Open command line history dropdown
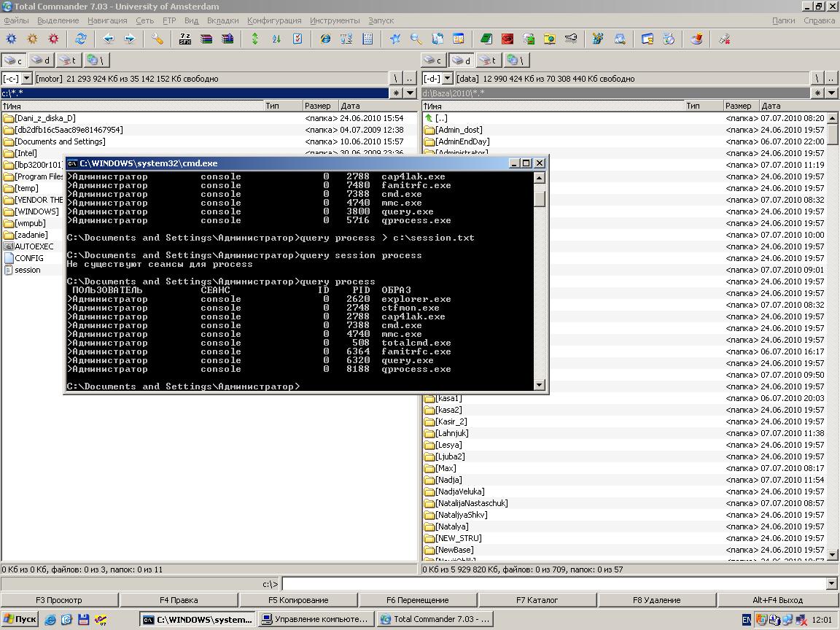840x630 pixels. coord(831,584)
